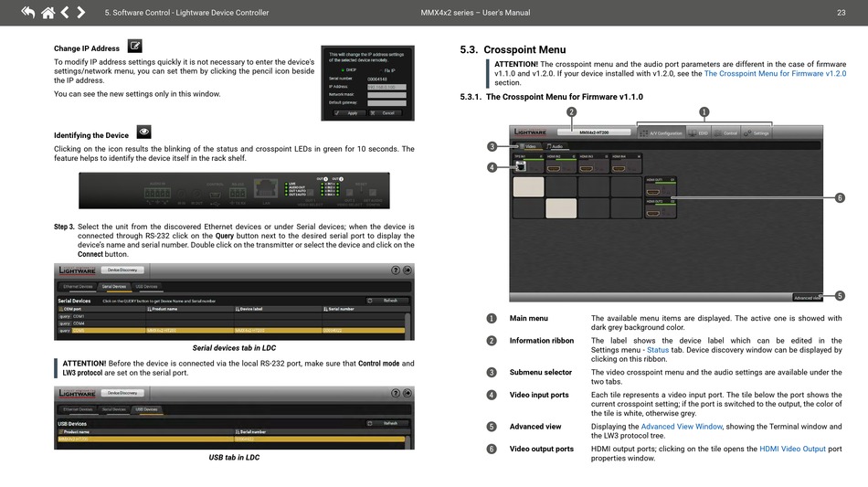This screenshot has height=487, width=868.
Task: Click page number 23 in the header
Action: (841, 12)
